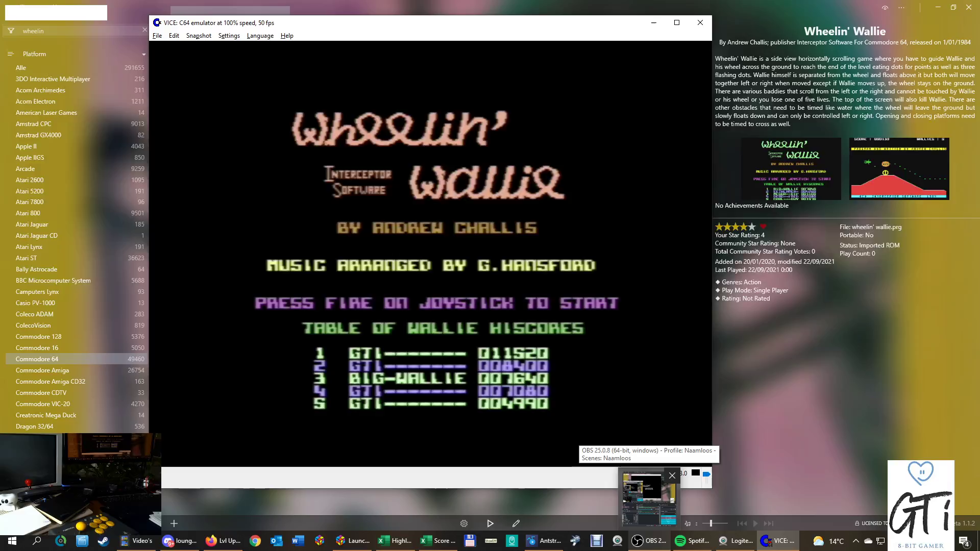Screen dimensions: 980x551
Task: Open the gameplay screenshot thumbnail
Action: pos(899,169)
